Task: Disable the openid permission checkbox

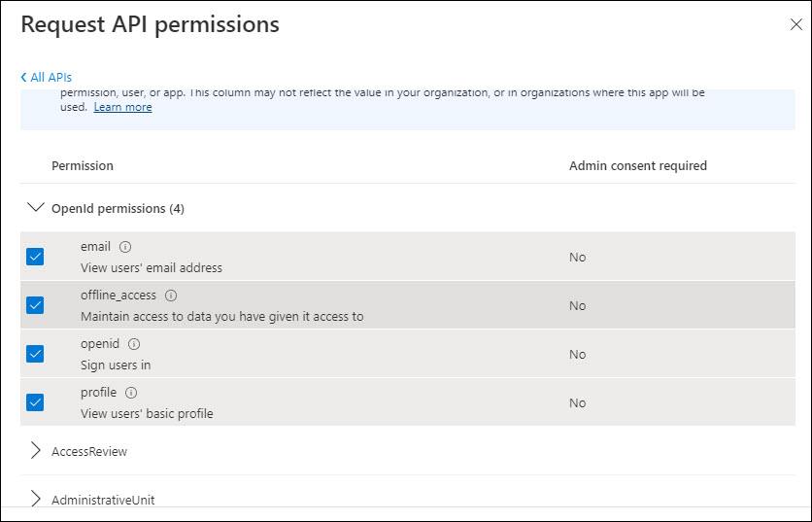Action: (36, 354)
